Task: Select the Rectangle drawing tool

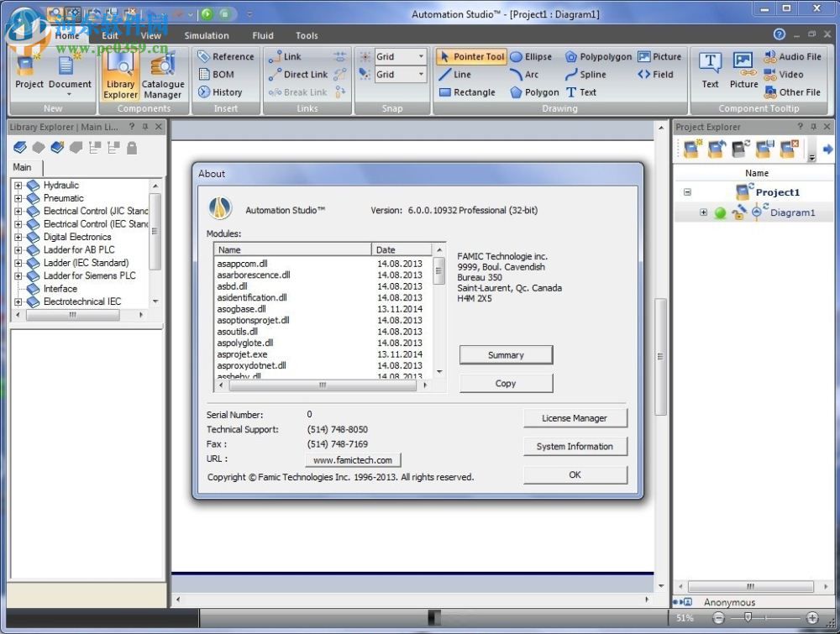Action: pos(467,92)
